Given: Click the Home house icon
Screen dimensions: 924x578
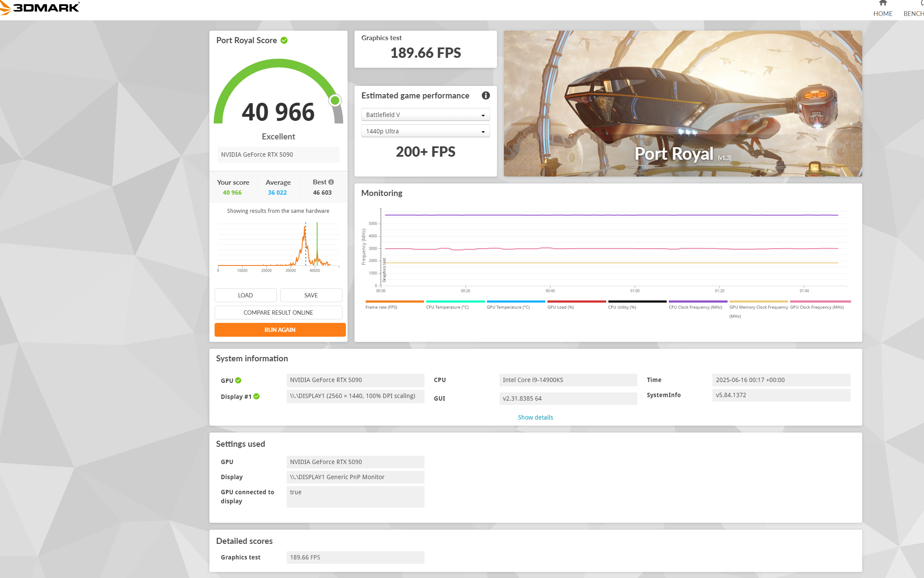Looking at the screenshot, I should [883, 3].
